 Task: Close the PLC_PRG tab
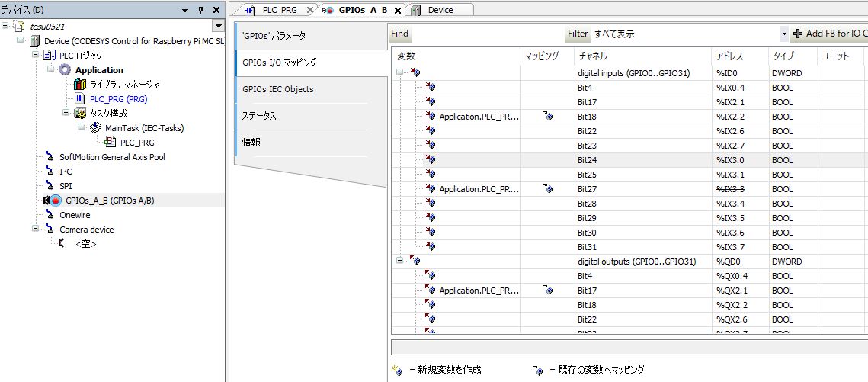click(310, 10)
